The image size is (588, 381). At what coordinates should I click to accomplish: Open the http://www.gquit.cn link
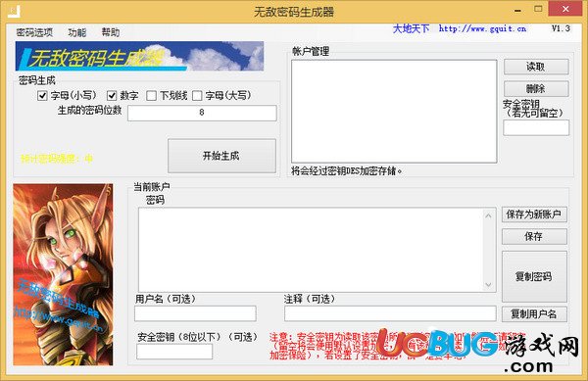pos(482,28)
